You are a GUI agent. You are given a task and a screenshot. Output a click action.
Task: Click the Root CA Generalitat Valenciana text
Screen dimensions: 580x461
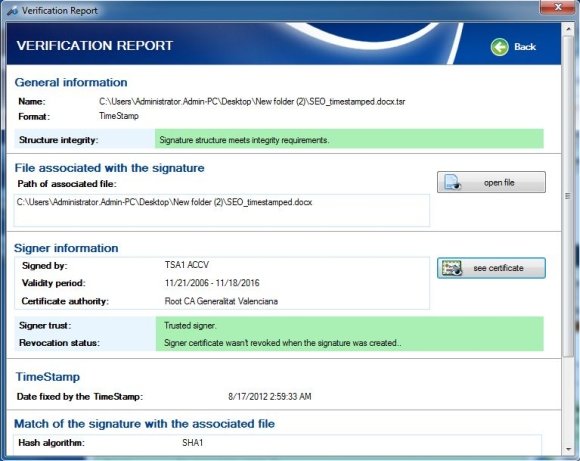point(221,301)
